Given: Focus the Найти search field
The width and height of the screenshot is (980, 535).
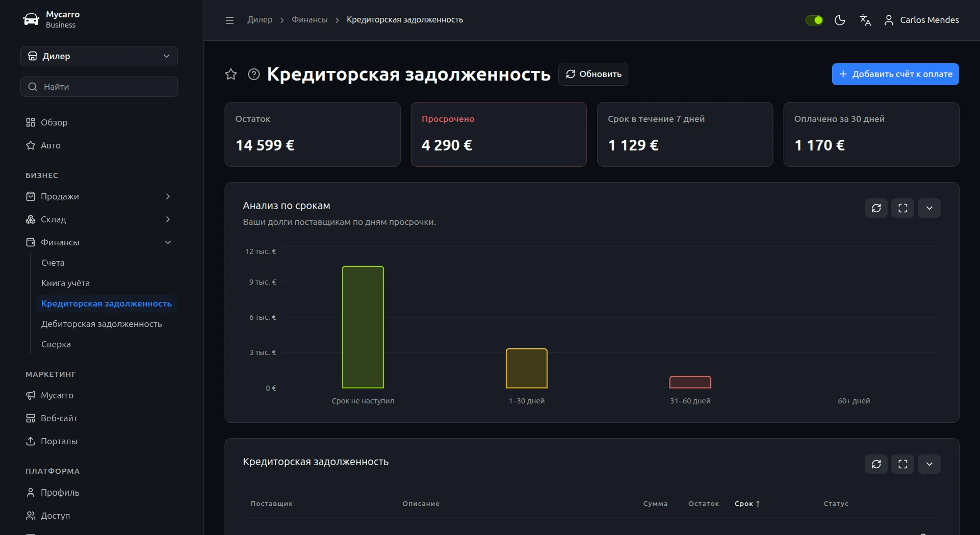Looking at the screenshot, I should coord(99,87).
